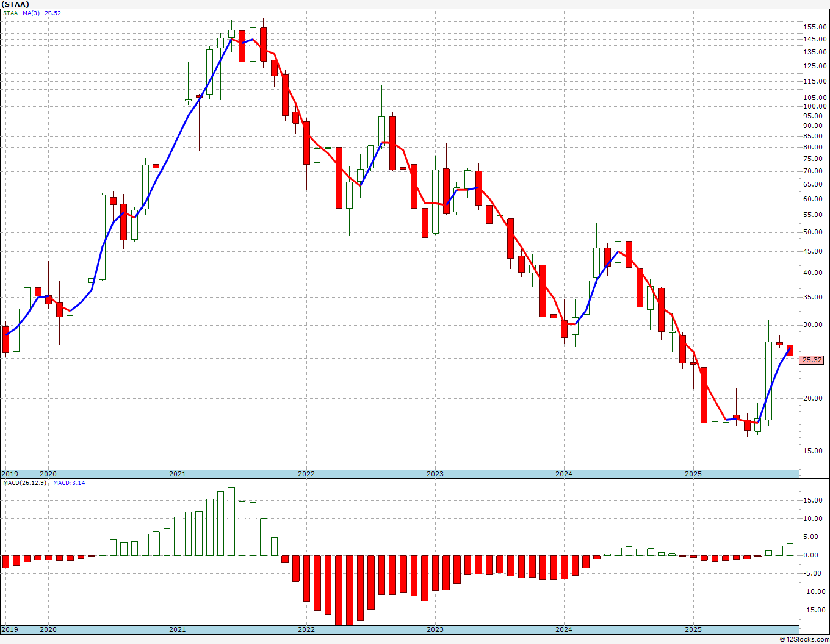The width and height of the screenshot is (830, 644).
Task: Select 2020 on the MACD panel bottom axis
Action: pyautogui.click(x=48, y=629)
